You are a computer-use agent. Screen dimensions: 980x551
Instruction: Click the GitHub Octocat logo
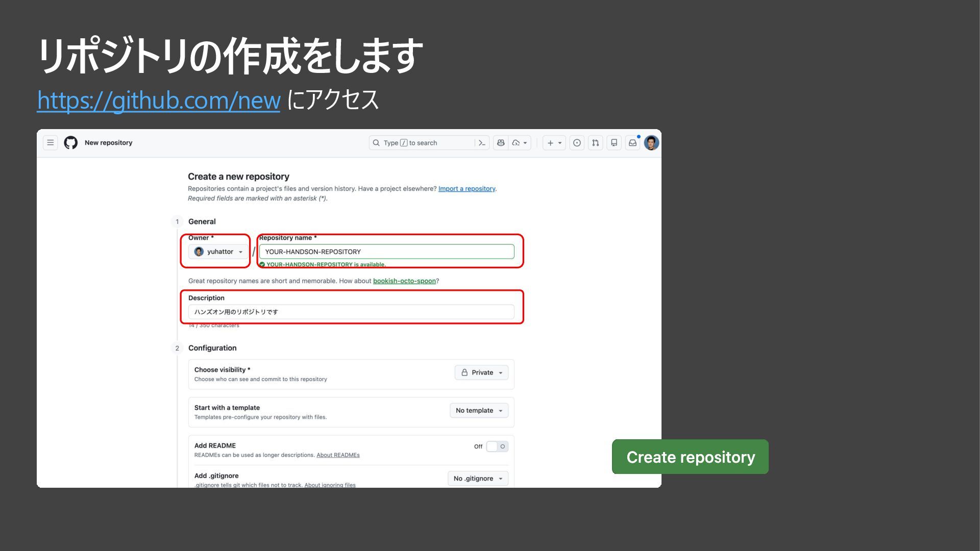pos(71,143)
